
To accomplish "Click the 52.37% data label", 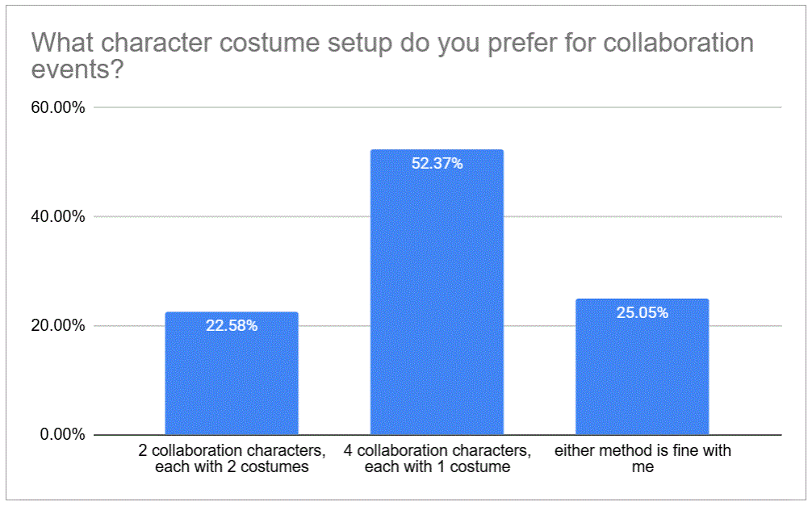I will pyautogui.click(x=437, y=163).
